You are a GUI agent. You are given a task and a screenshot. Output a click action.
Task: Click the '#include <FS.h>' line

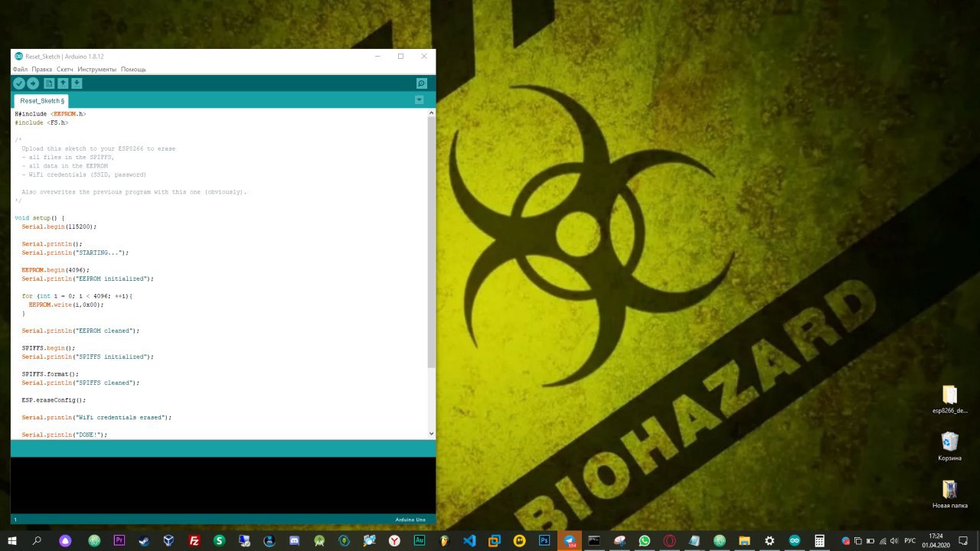(41, 122)
